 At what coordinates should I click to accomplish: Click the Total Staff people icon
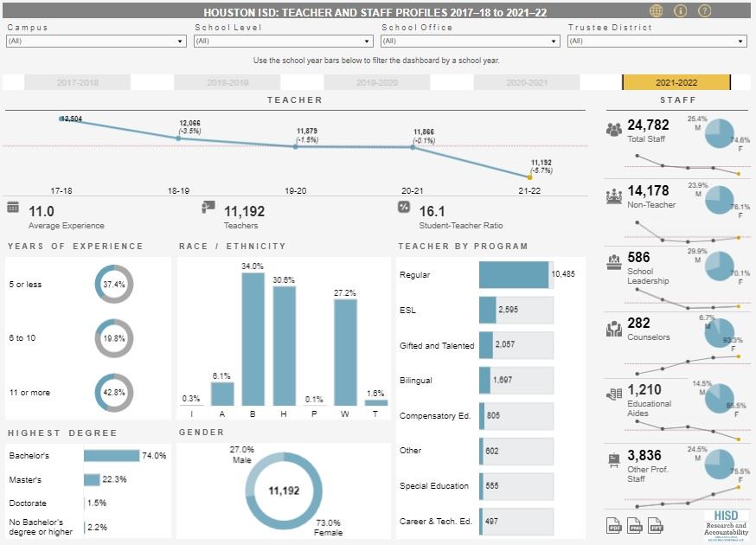(614, 130)
